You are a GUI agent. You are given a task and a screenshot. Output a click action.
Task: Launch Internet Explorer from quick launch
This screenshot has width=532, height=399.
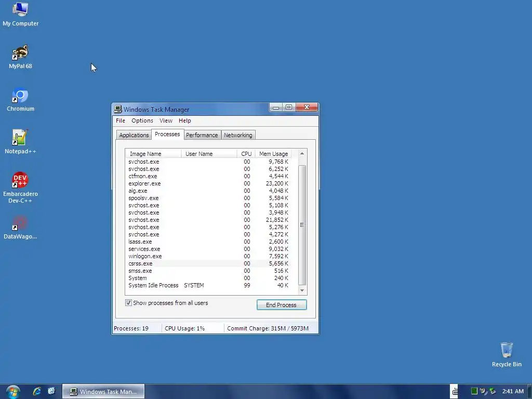pyautogui.click(x=37, y=391)
